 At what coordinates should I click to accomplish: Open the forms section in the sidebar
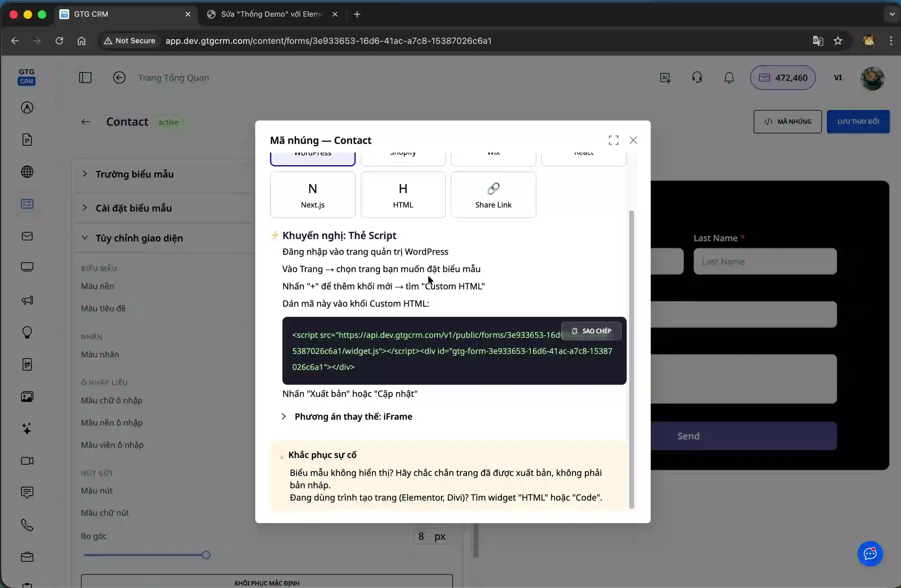27,204
